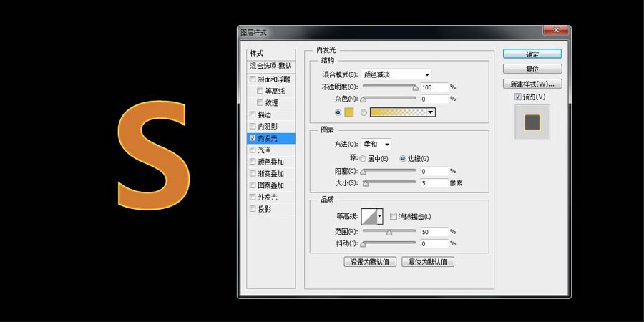Enable the 斜面和浮雕 (Bevel and Emboss) checkbox
Image resolution: width=644 pixels, height=322 pixels.
click(x=252, y=79)
